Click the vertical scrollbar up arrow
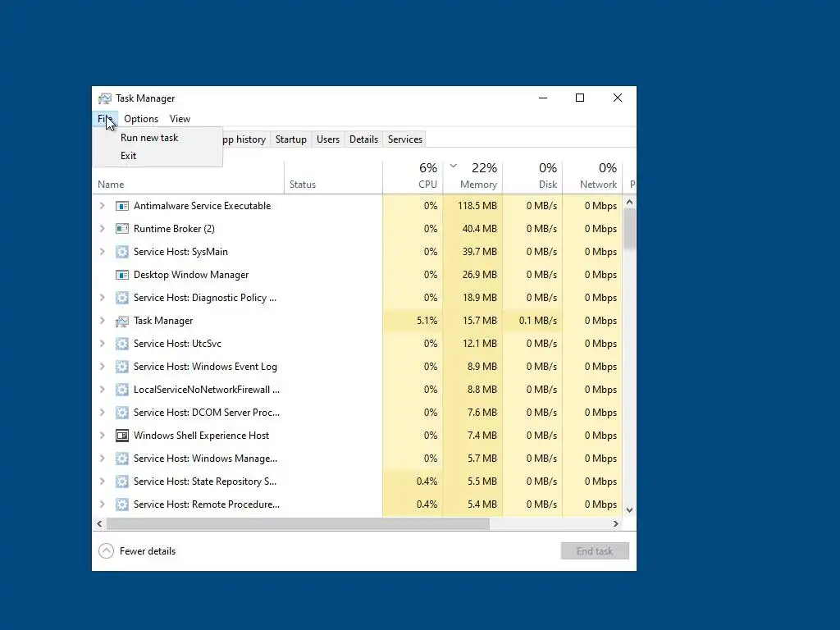Screen dimensions: 840x630 point(629,203)
